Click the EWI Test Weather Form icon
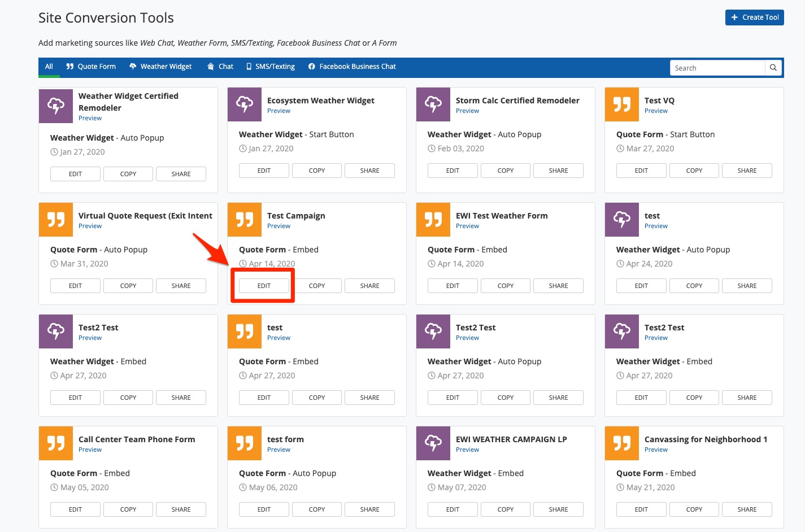The width and height of the screenshot is (805, 532). (x=433, y=220)
